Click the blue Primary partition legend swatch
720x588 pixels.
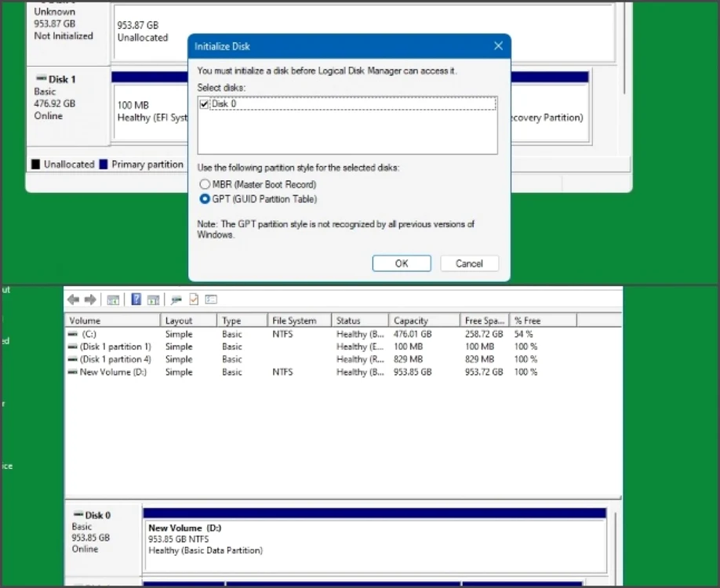[x=104, y=165]
